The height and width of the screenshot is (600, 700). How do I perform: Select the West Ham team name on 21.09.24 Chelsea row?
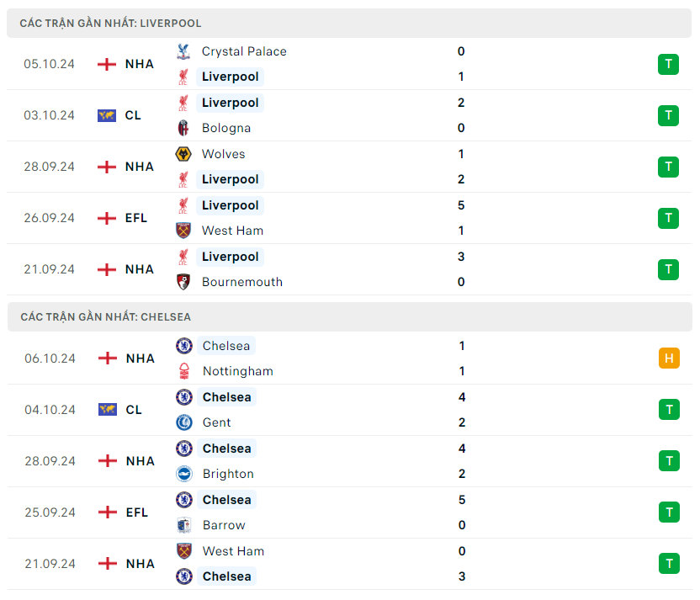coord(233,551)
